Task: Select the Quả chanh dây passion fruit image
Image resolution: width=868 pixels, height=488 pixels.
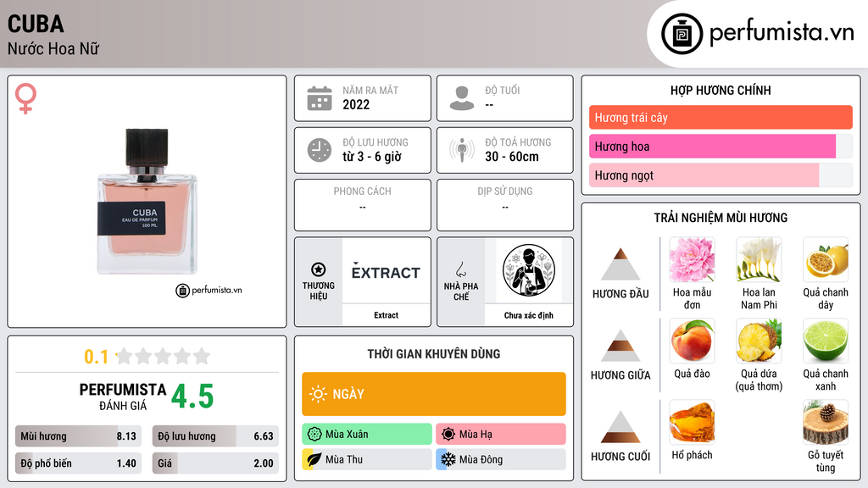Action: (826, 259)
